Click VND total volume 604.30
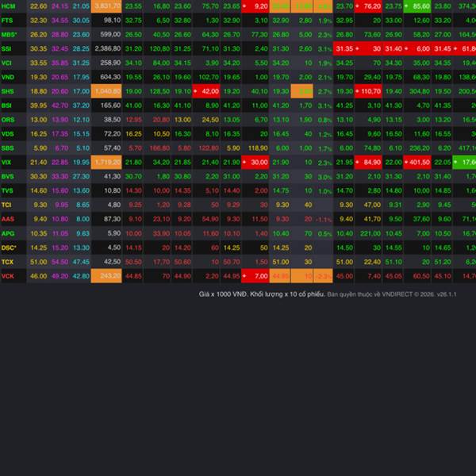The width and height of the screenshot is (476, 476). (110, 77)
